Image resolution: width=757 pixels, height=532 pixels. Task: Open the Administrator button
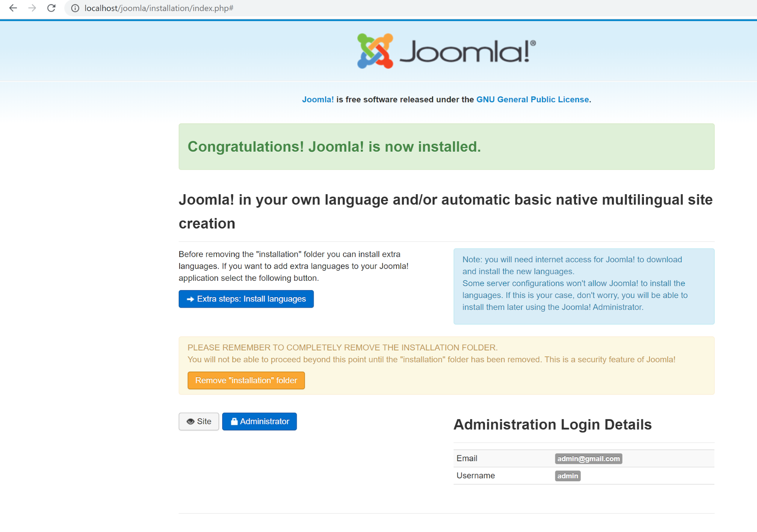259,422
